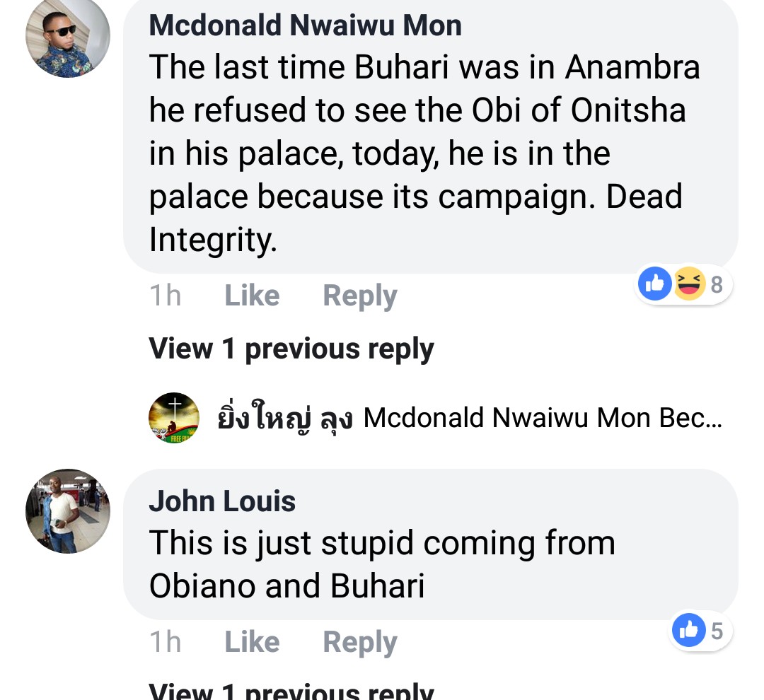Expand View 1 previous reply under Mcdonald's comment
Viewport: 764px width, 700px height.
point(291,349)
